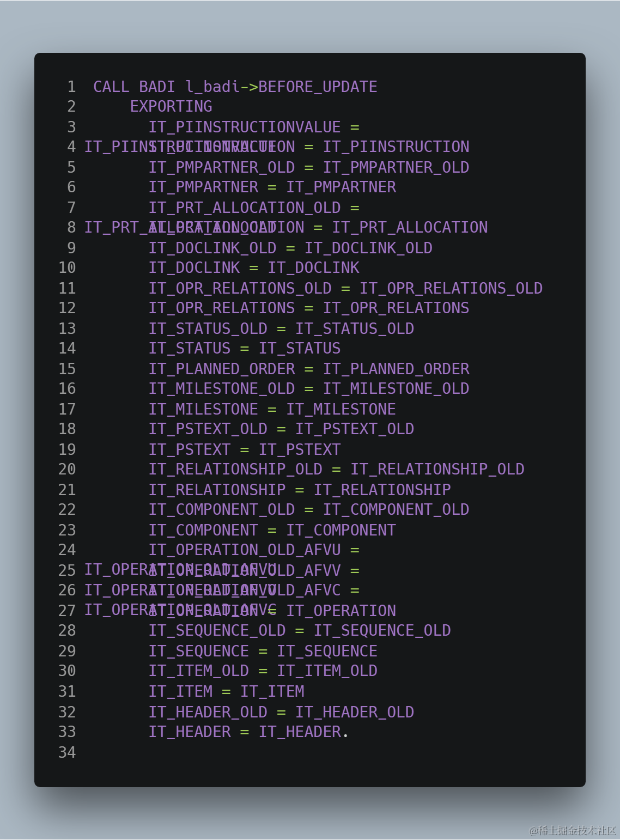Select the EXPORTING keyword on line 2
The height and width of the screenshot is (840, 620).
[171, 106]
